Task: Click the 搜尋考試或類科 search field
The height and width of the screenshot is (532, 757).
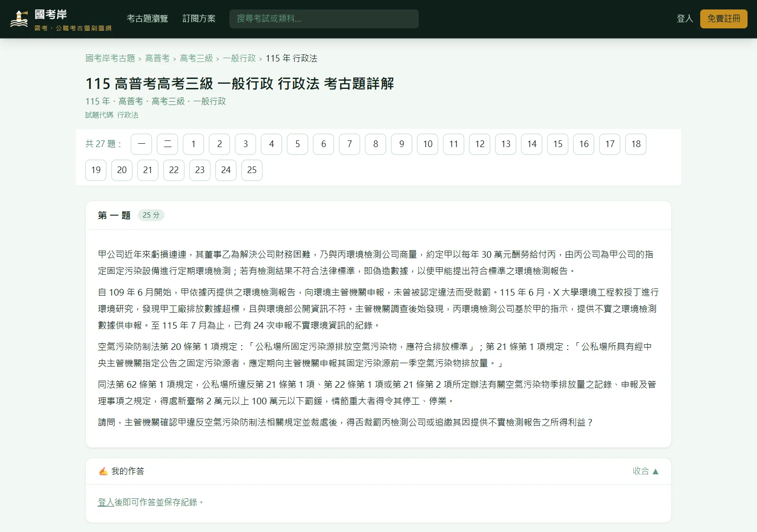Action: [x=324, y=19]
